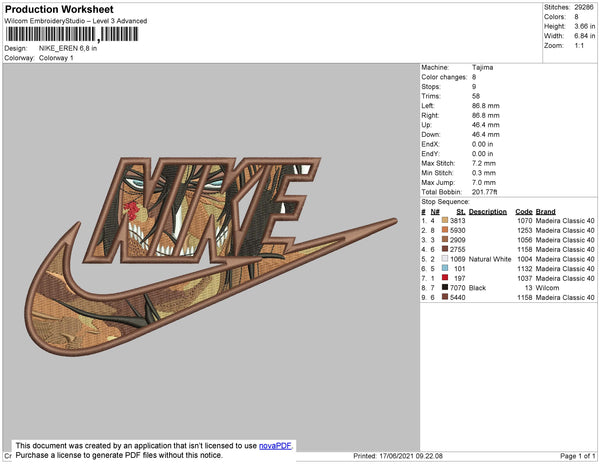Click the 'Stops:' label

pos(431,86)
